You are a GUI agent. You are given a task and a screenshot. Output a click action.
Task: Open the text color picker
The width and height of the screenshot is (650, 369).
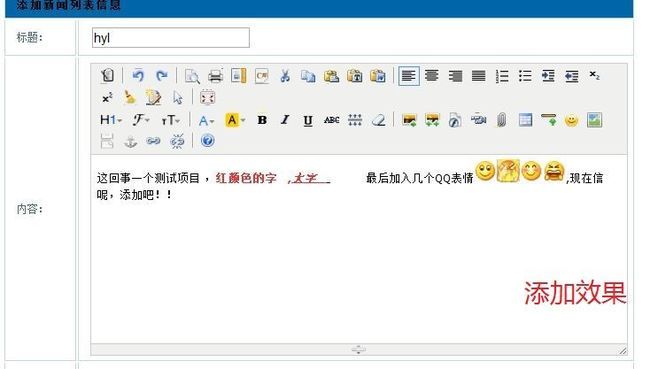(x=206, y=120)
